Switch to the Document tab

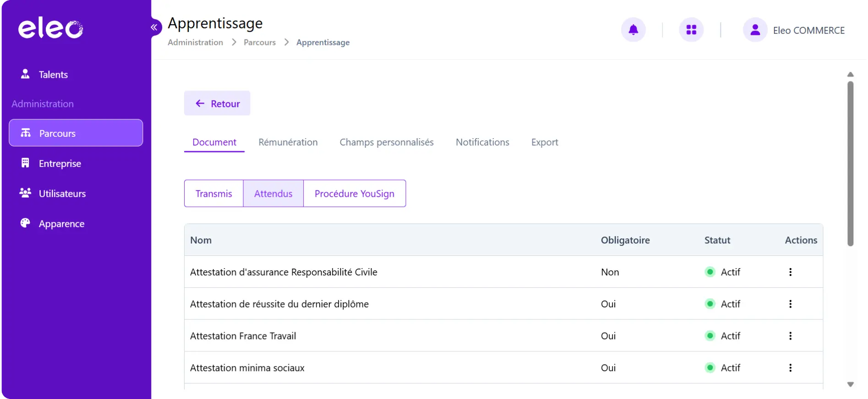click(214, 142)
